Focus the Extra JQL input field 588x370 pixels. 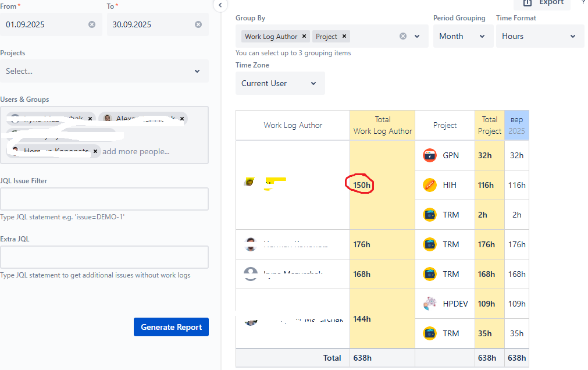104,257
